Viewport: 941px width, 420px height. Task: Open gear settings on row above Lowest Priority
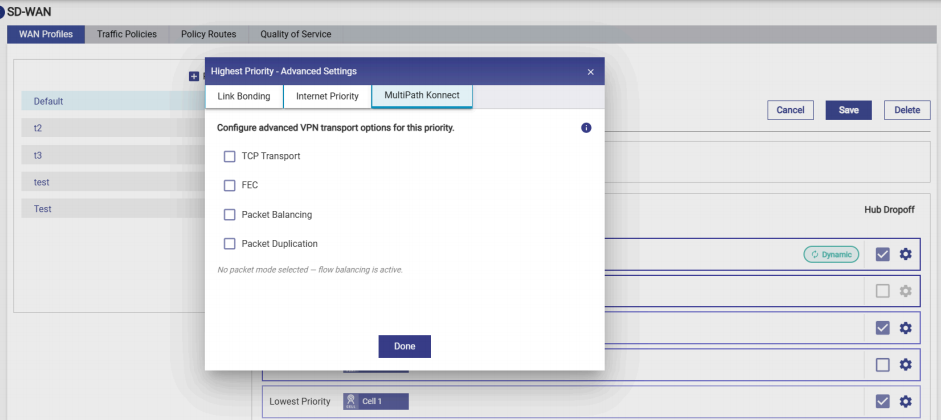pyautogui.click(x=905, y=364)
